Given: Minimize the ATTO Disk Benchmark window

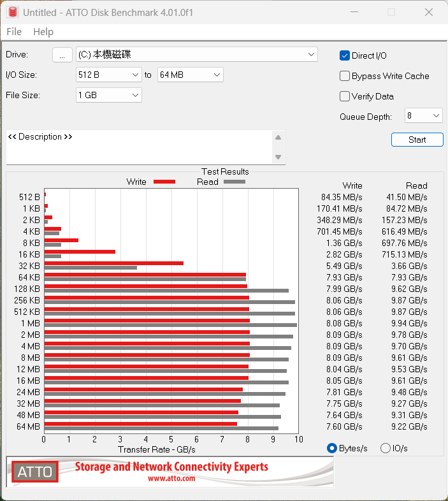Looking at the screenshot, I should click(354, 12).
